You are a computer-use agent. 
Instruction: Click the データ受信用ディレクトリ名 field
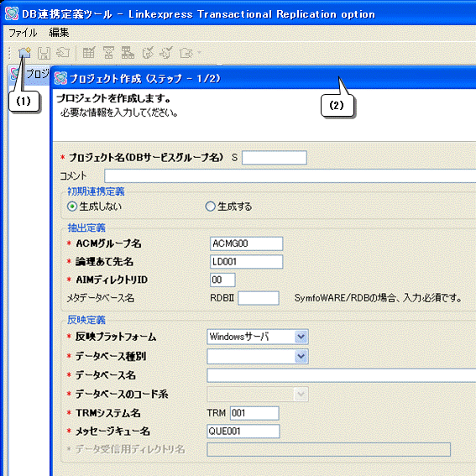point(328,449)
